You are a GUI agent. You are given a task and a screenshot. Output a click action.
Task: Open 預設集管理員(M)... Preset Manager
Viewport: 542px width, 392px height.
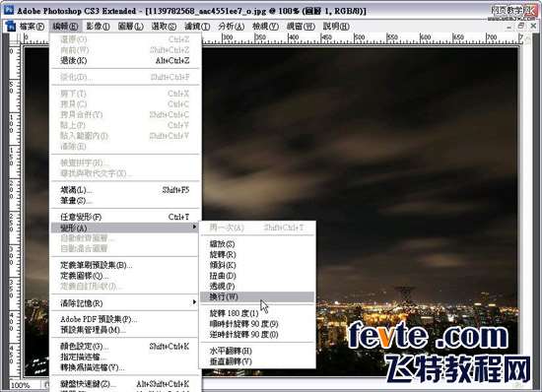tap(125, 330)
